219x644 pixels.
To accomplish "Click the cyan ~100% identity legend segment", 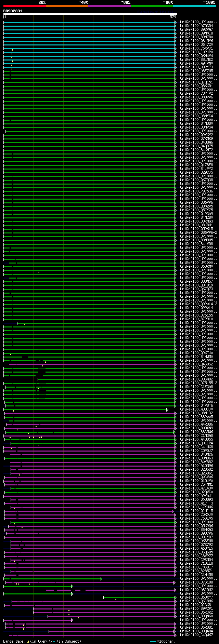I will (x=194, y=6).
